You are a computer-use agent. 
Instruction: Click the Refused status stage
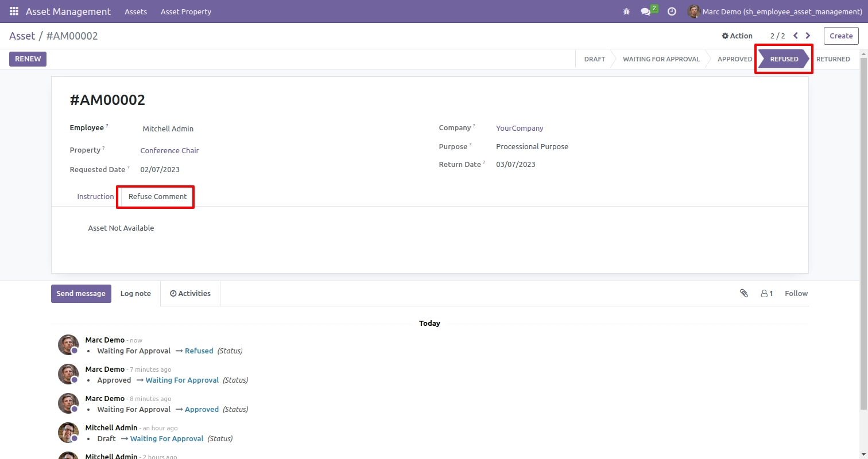tap(784, 59)
